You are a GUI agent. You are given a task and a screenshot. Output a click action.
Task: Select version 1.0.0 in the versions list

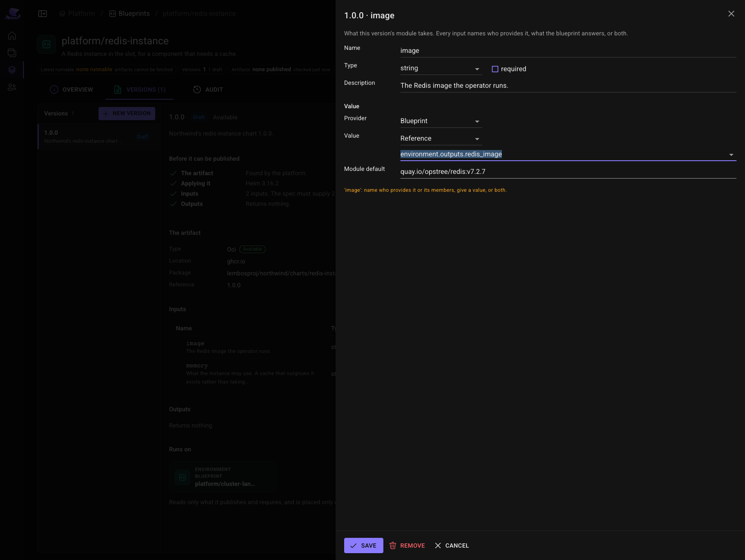tap(99, 136)
